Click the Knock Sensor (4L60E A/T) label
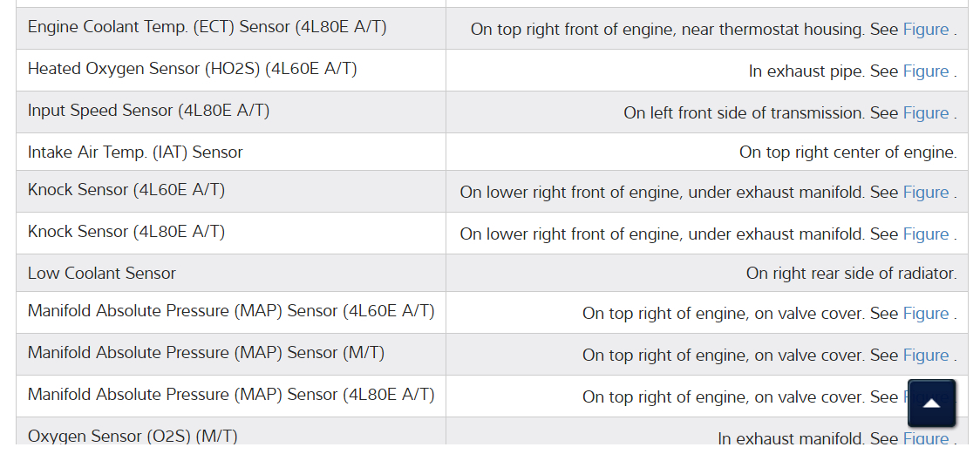This screenshot has height=454, width=980. 126,190
